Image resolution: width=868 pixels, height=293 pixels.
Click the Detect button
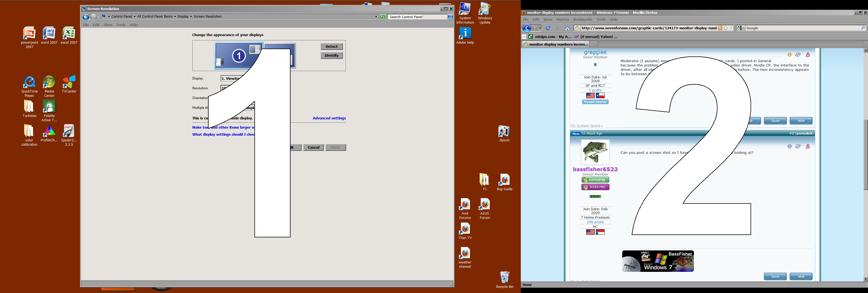point(331,47)
